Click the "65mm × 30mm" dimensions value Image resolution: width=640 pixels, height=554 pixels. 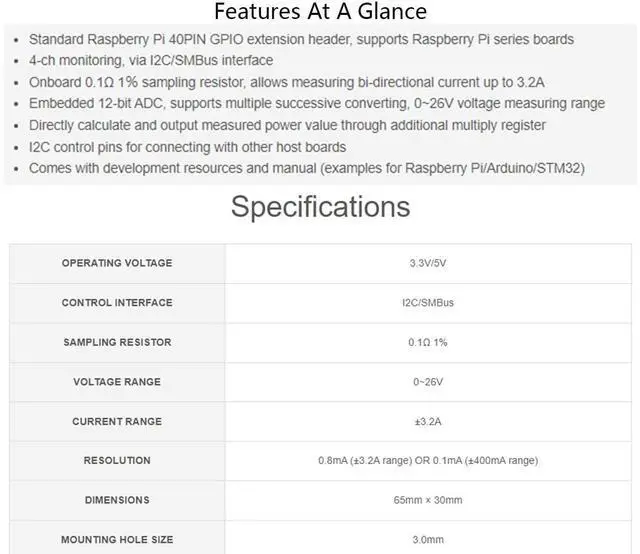(428, 500)
